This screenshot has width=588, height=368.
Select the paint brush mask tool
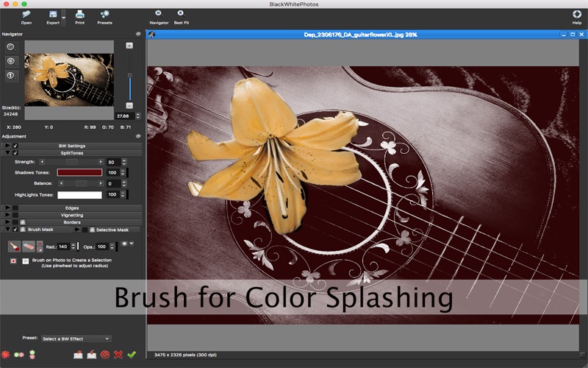14,247
